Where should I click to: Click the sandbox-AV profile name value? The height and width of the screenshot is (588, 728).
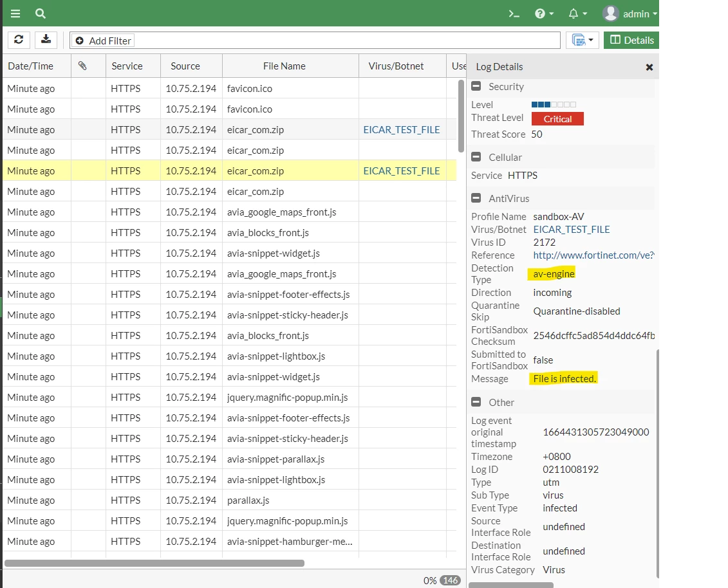click(559, 217)
